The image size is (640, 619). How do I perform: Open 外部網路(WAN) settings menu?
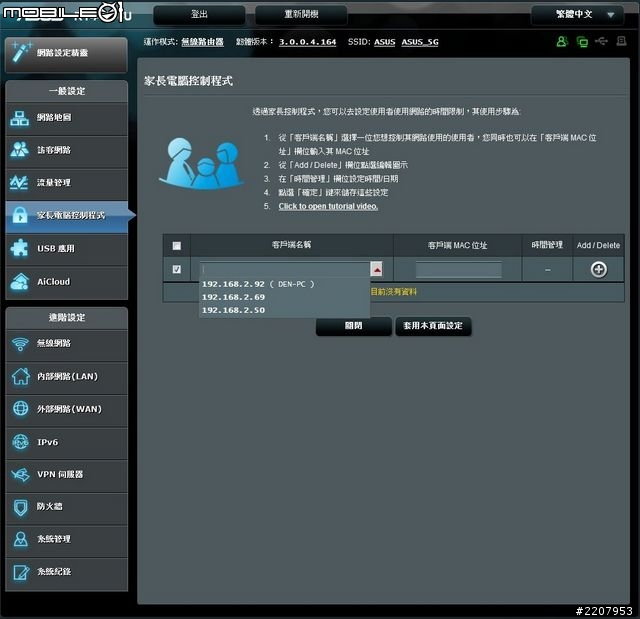[x=66, y=409]
